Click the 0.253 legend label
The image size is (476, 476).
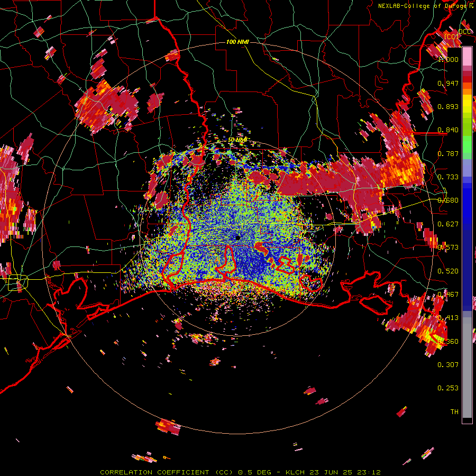[448, 388]
